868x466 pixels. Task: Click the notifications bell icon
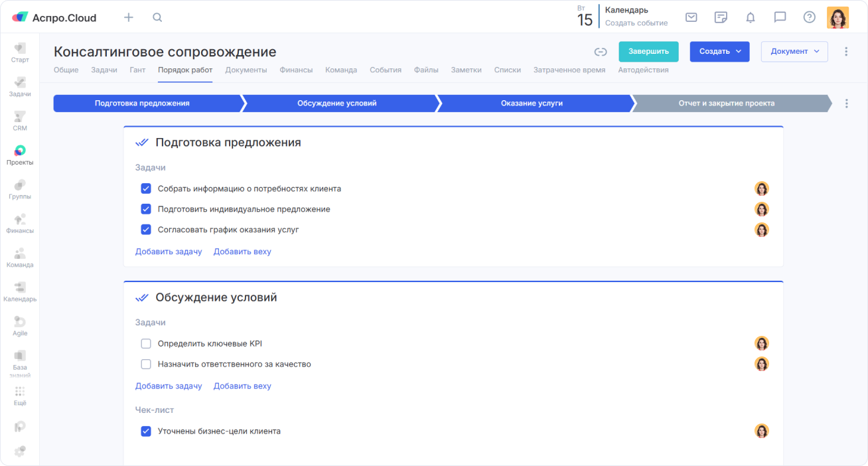point(751,17)
